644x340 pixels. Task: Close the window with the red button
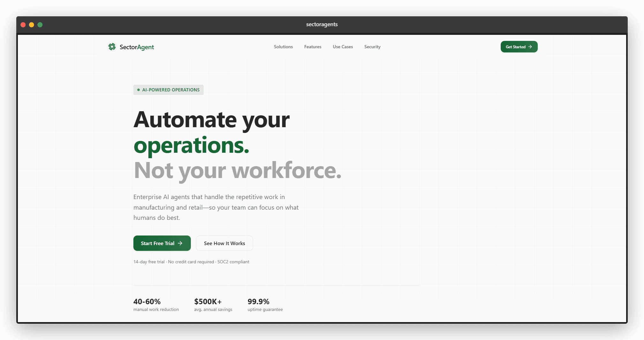[x=23, y=25]
